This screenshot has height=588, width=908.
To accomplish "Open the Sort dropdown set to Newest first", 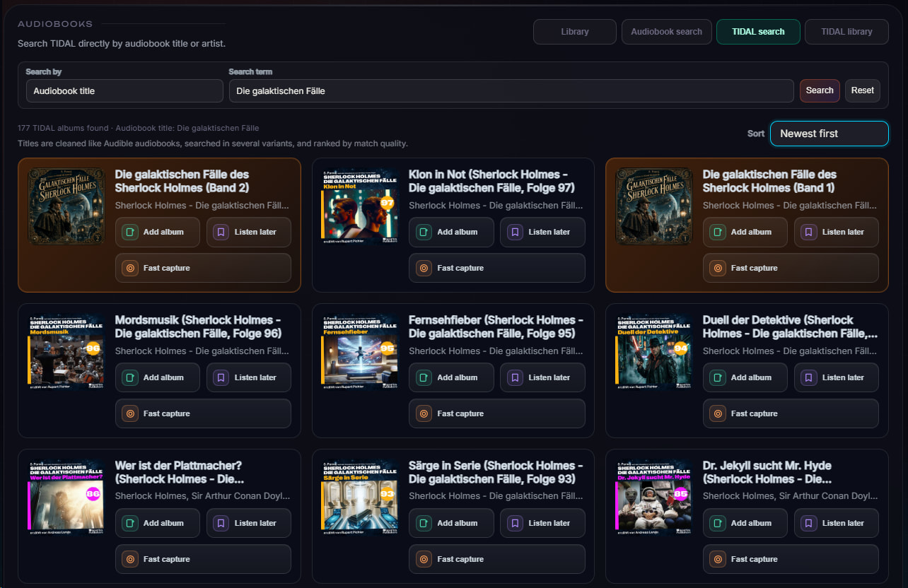I will [829, 134].
